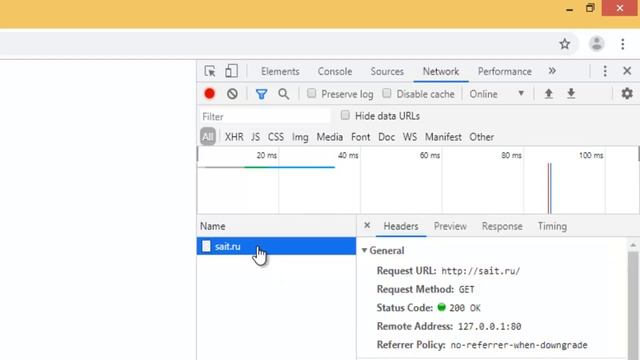Filter requests by Img

pos(300,137)
